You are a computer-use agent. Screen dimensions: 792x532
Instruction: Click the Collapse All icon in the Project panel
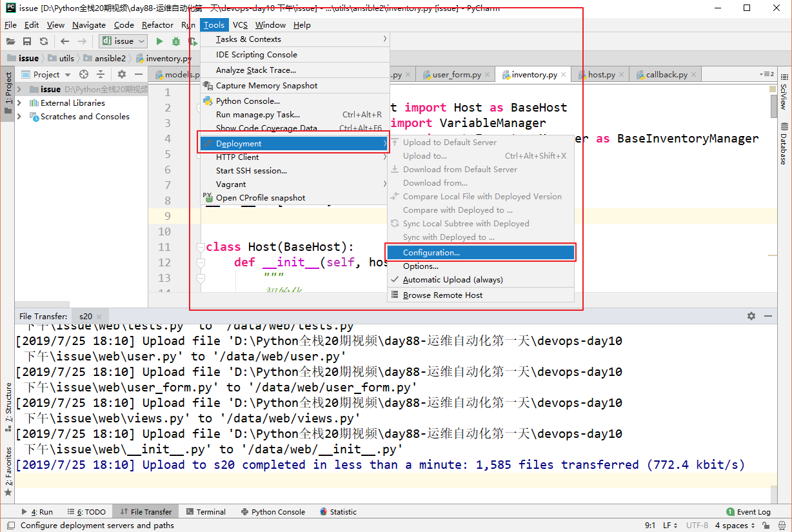[101, 75]
